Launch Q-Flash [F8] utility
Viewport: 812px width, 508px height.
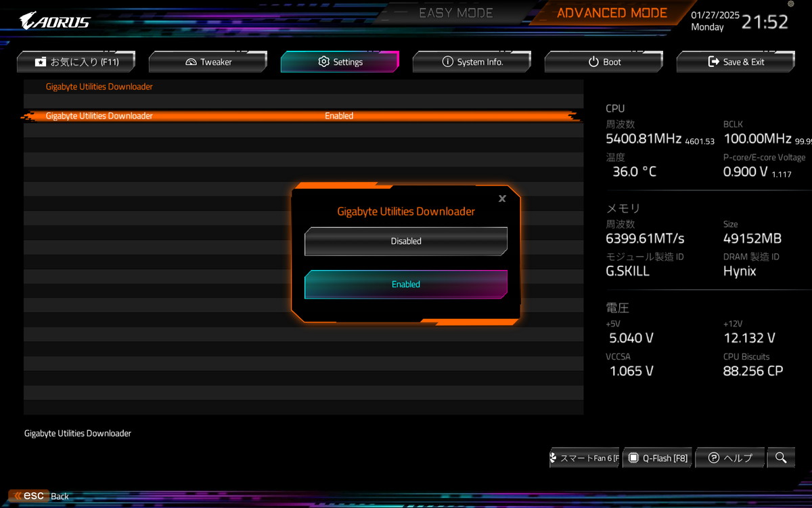coord(658,458)
